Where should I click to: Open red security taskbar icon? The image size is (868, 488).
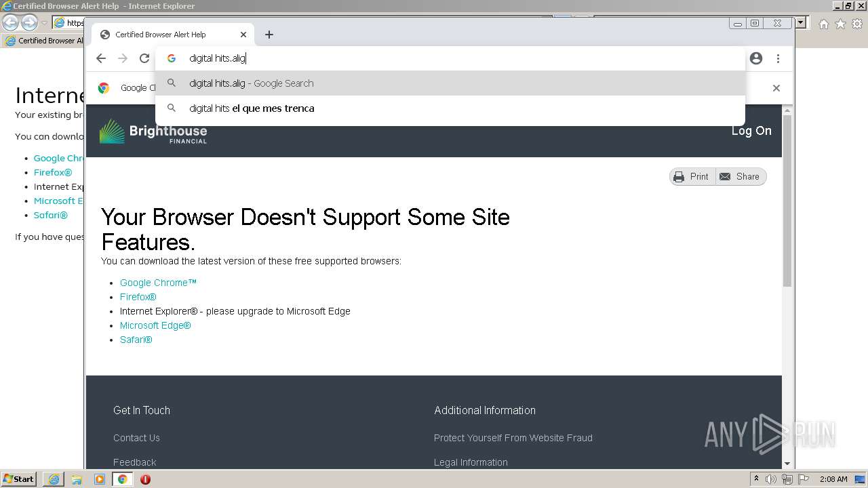tap(145, 479)
